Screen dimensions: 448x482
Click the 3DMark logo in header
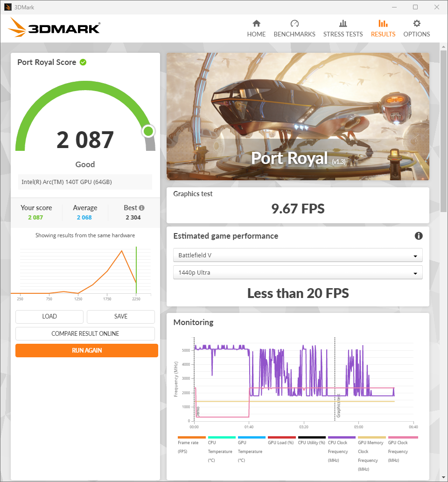click(x=54, y=28)
